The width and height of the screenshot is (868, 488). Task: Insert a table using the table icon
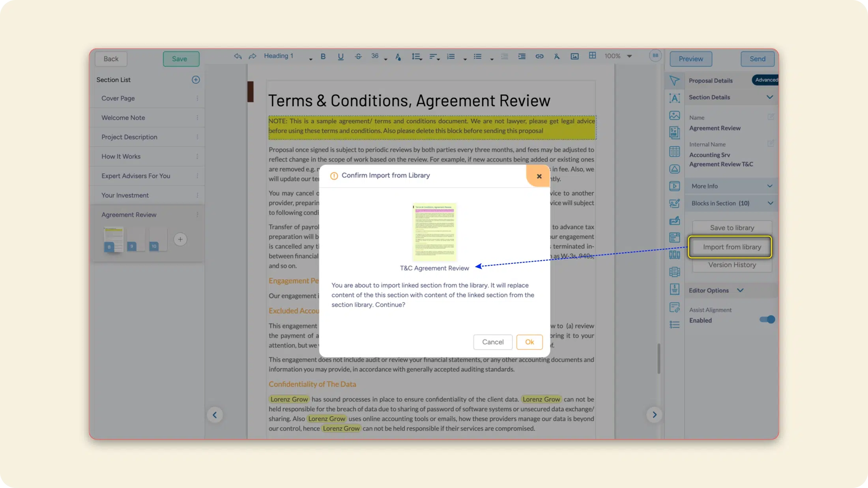592,56
